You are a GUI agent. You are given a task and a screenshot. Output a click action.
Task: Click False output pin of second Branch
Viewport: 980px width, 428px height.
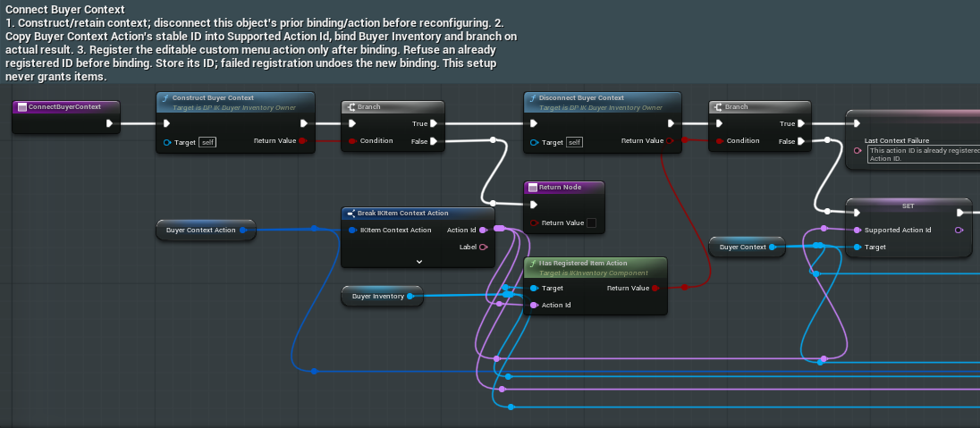click(801, 141)
